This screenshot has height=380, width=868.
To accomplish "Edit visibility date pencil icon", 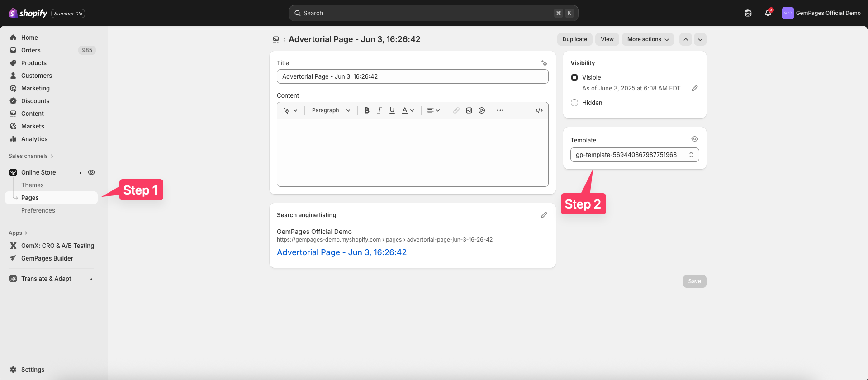I will (695, 88).
